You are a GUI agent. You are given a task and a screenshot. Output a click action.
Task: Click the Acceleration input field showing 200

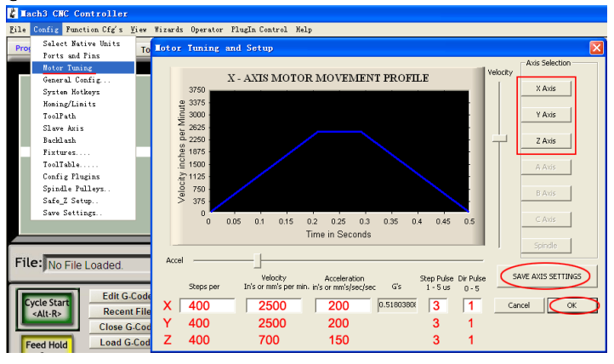tap(343, 305)
